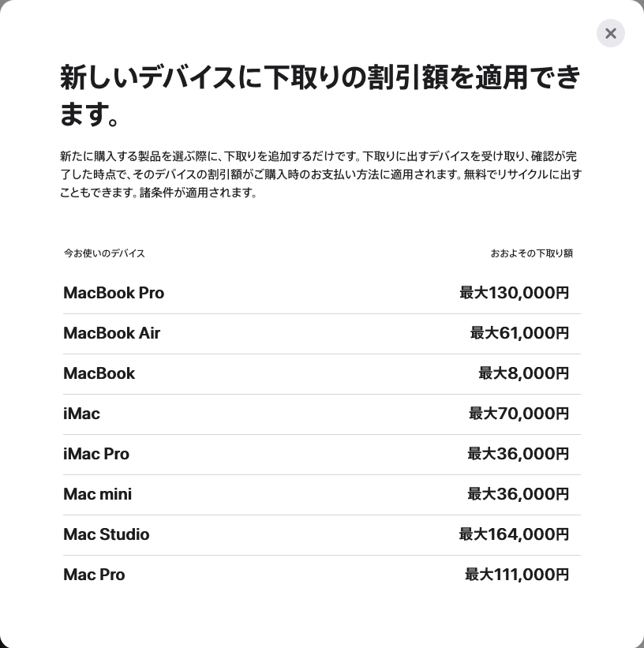Select the Mac Studio row

coord(321,535)
